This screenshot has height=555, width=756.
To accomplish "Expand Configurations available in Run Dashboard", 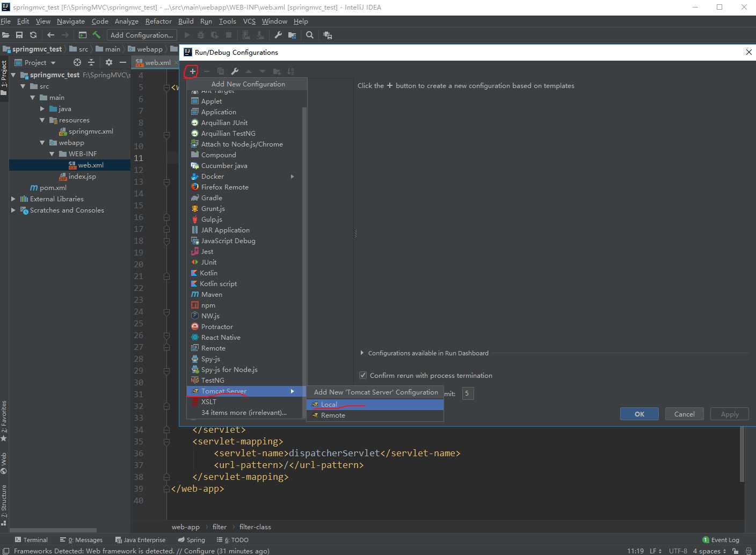I will pos(362,353).
